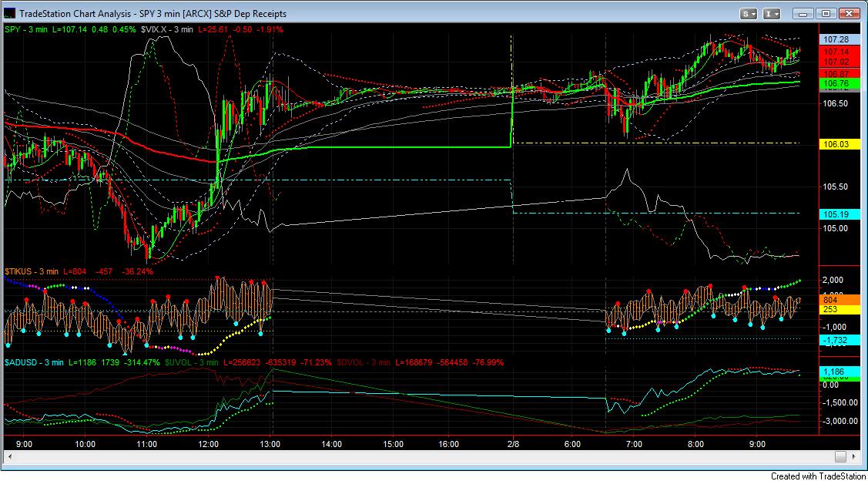Select the '$UVOL - 3 min' indicator label
The height and width of the screenshot is (481, 868).
(190, 362)
